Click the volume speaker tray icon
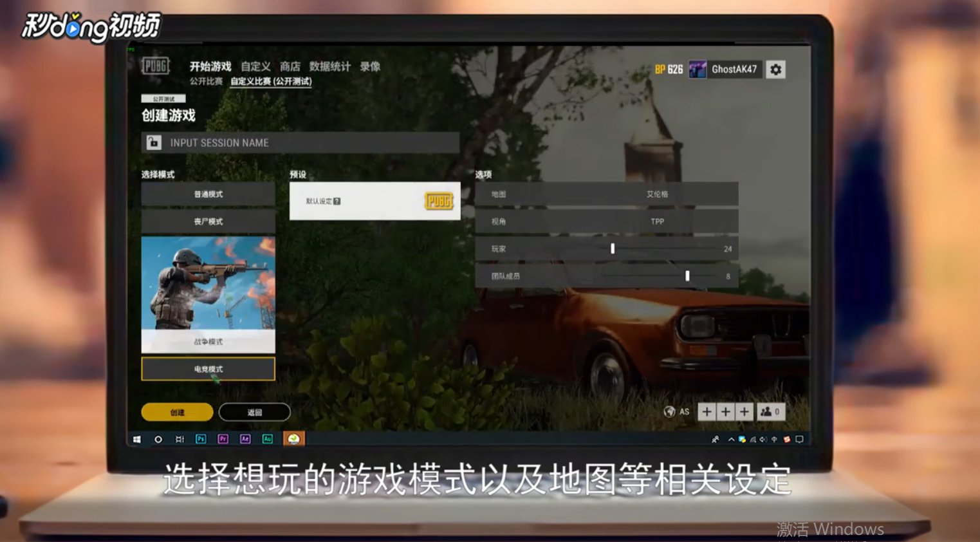 pyautogui.click(x=763, y=439)
